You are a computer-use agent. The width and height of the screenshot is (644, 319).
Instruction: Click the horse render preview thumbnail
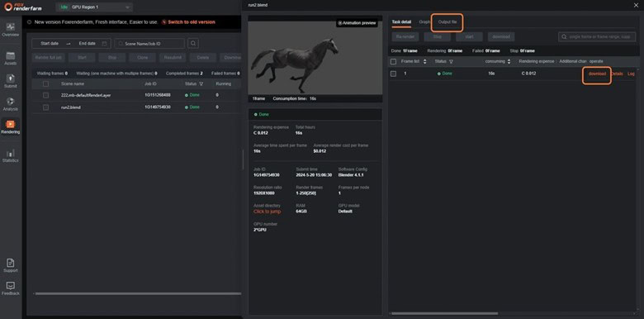click(x=315, y=58)
